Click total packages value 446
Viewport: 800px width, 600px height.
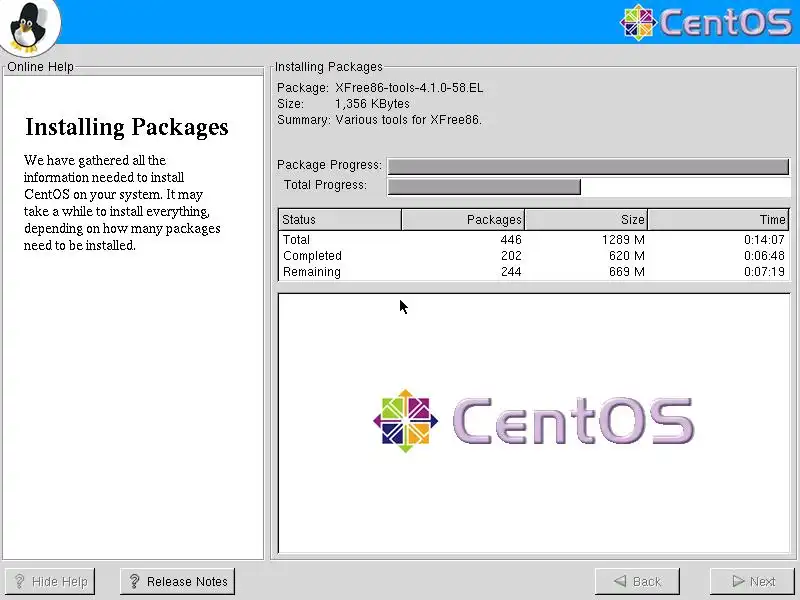[x=511, y=240]
